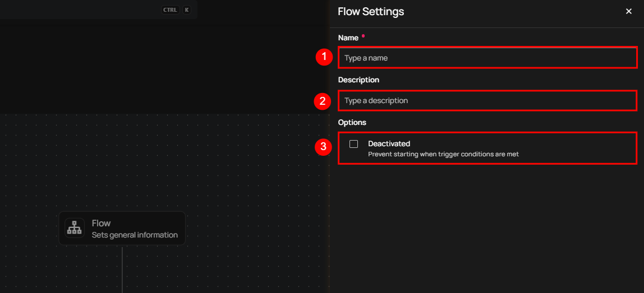Click the CTRL shortcut key badge
The height and width of the screenshot is (293, 644).
(170, 10)
